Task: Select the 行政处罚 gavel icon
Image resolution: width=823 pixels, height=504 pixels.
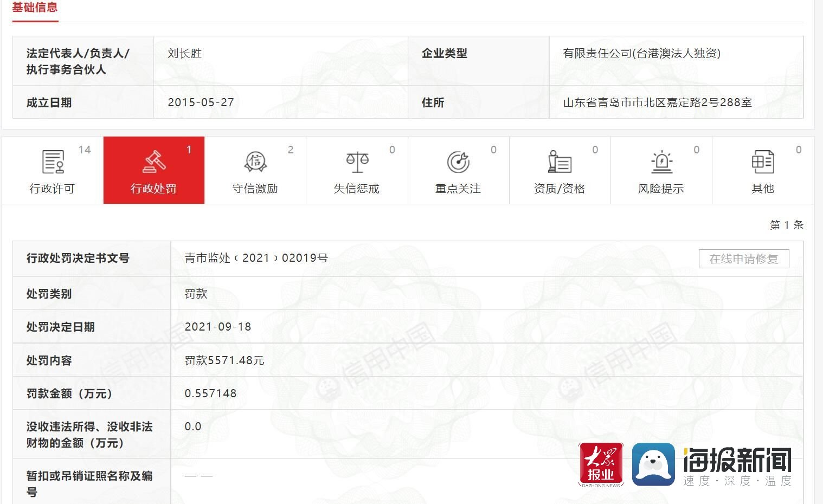Action: [x=154, y=161]
